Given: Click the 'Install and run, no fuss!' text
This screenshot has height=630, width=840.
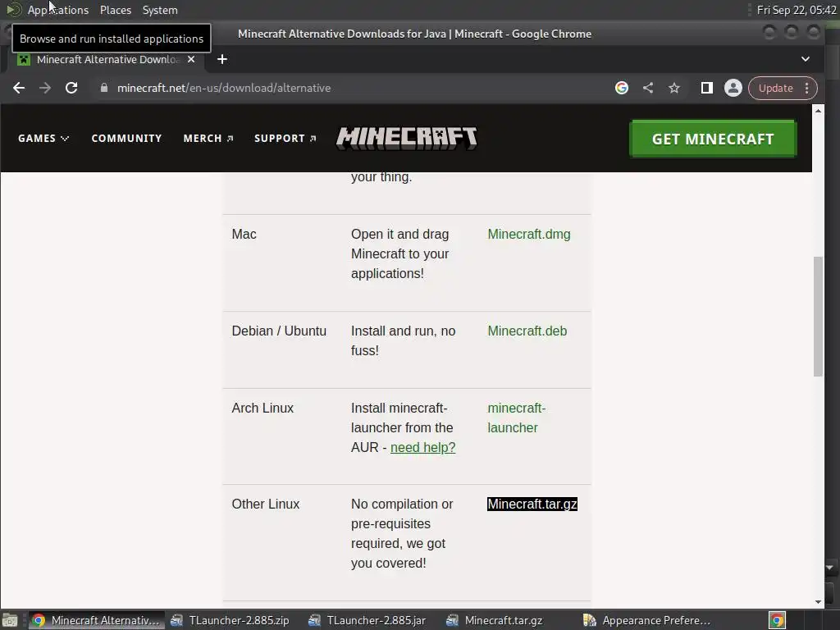Looking at the screenshot, I should 403,340.
